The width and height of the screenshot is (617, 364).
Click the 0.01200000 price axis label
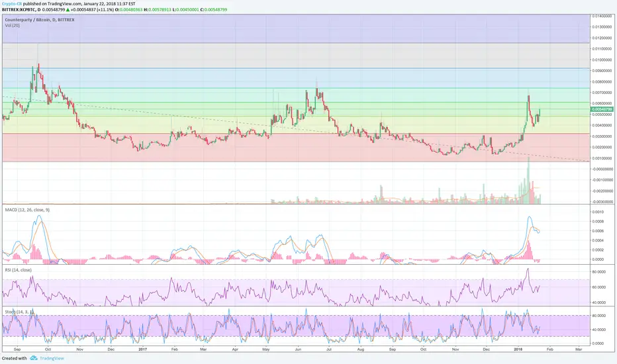point(602,38)
